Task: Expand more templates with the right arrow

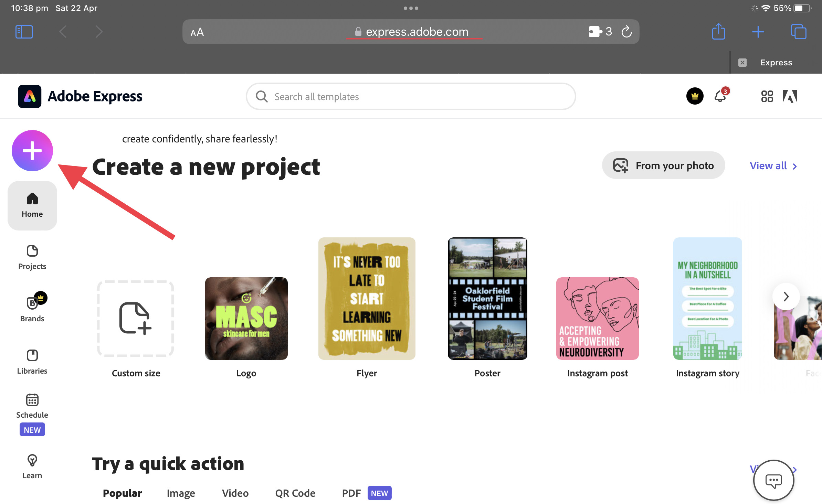Action: pyautogui.click(x=786, y=297)
